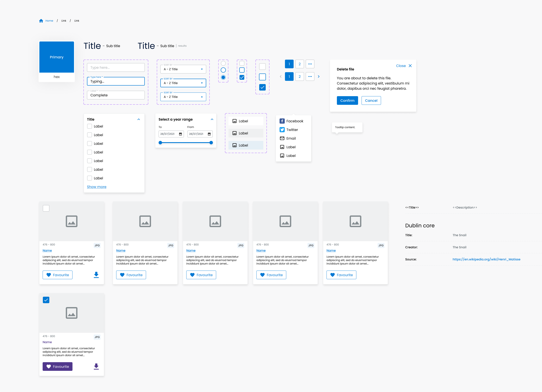Select the highlighted blue Label menu item
This screenshot has width=542, height=392.
pos(246,145)
